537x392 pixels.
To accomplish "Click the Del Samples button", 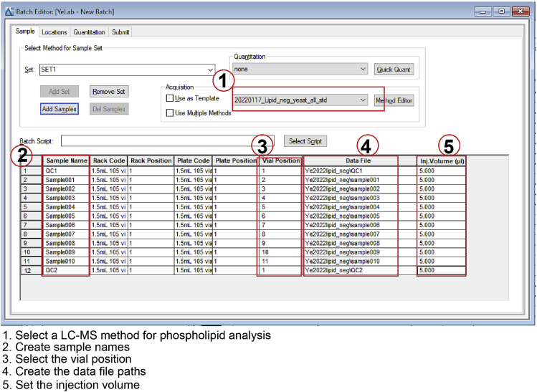I will 109,109.
